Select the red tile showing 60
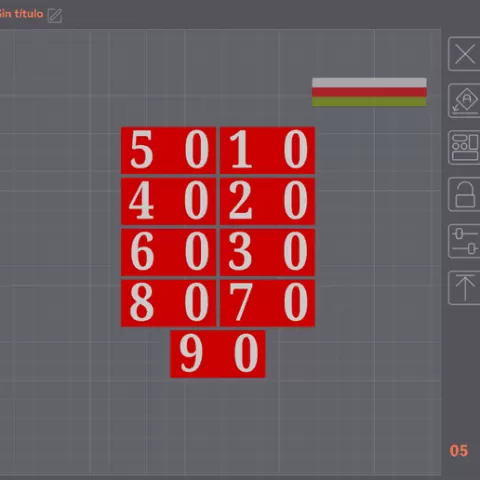The image size is (480, 480). pyautogui.click(x=168, y=252)
